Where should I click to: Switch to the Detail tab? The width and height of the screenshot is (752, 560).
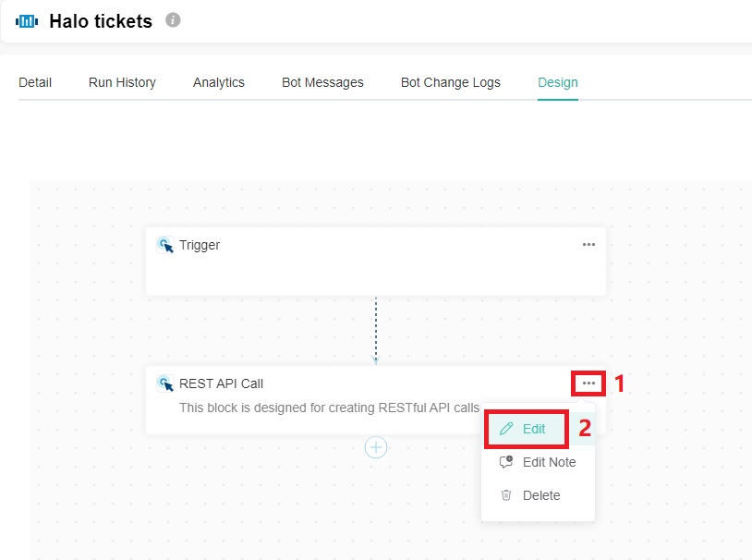pos(35,82)
